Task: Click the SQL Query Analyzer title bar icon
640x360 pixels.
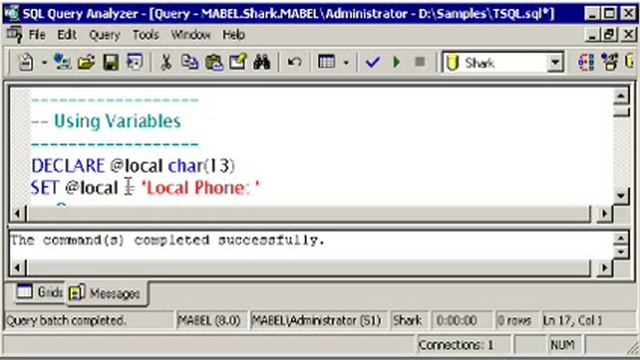Action: [x=11, y=13]
